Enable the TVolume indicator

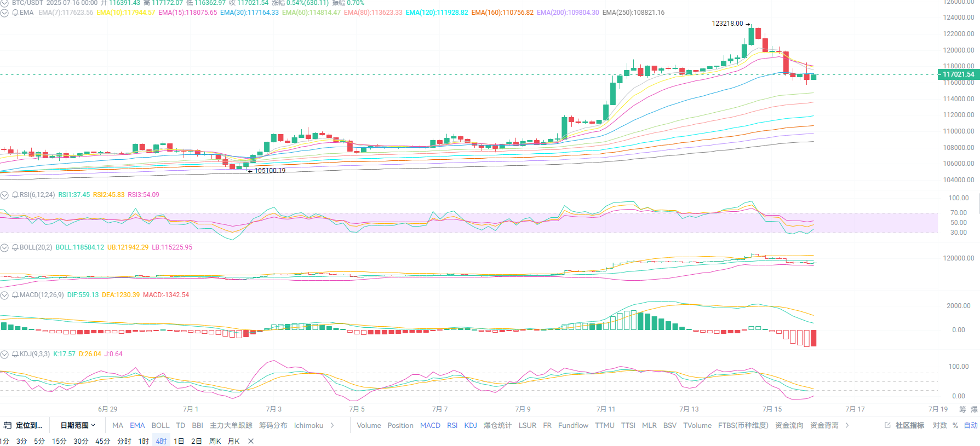coord(697,425)
